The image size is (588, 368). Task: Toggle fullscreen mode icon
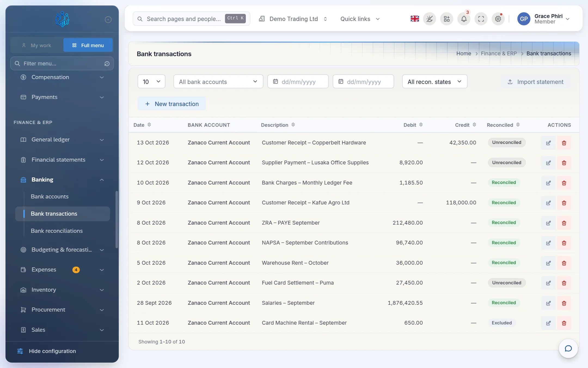click(481, 19)
